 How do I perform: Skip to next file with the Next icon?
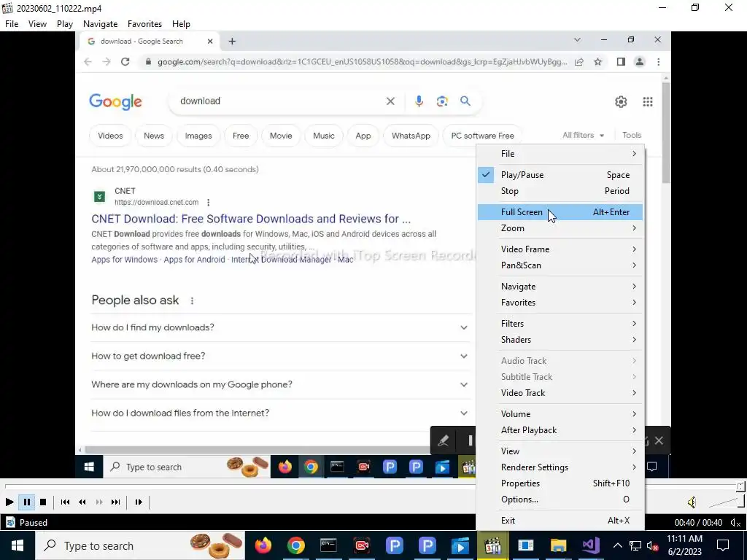(116, 502)
